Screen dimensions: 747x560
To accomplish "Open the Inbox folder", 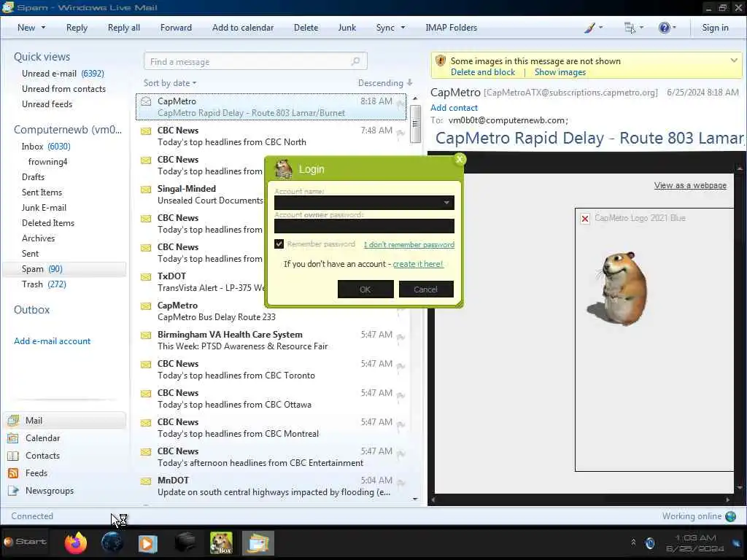I will (46, 147).
